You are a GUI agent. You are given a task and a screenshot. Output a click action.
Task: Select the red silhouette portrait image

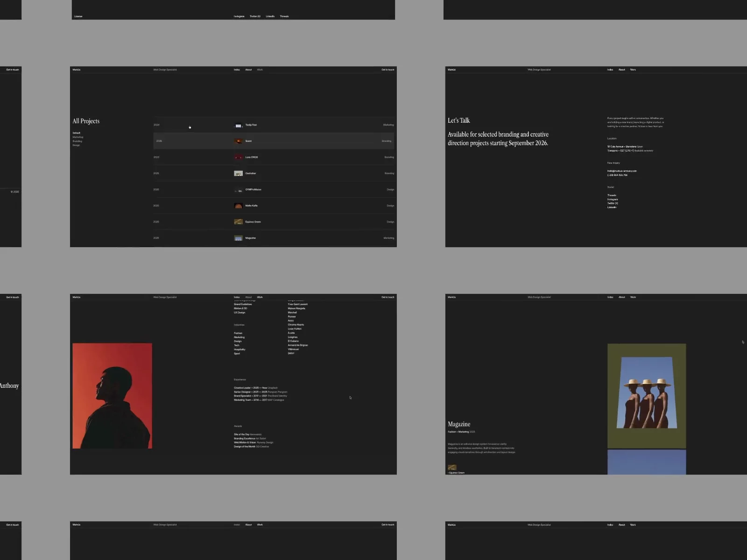pyautogui.click(x=112, y=396)
